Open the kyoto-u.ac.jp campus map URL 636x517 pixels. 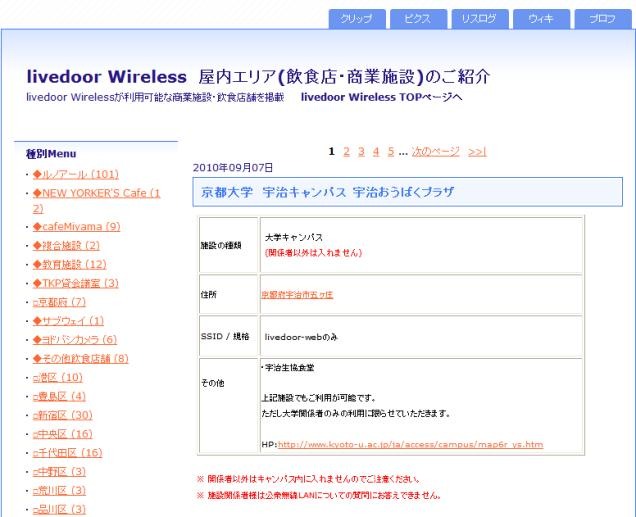tap(410, 444)
